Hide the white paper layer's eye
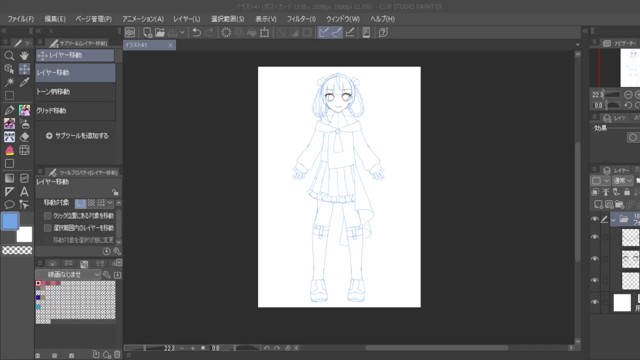This screenshot has width=640, height=360. pyautogui.click(x=595, y=302)
